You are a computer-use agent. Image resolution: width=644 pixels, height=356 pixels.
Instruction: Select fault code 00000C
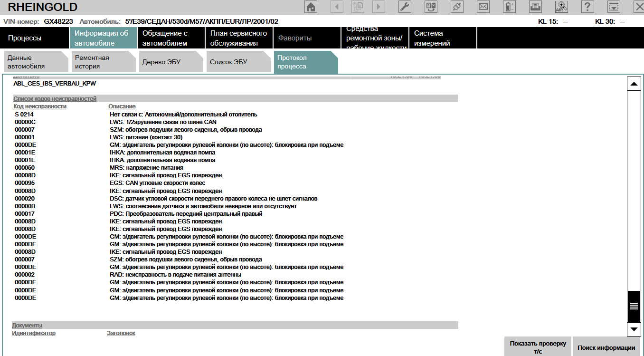point(25,122)
